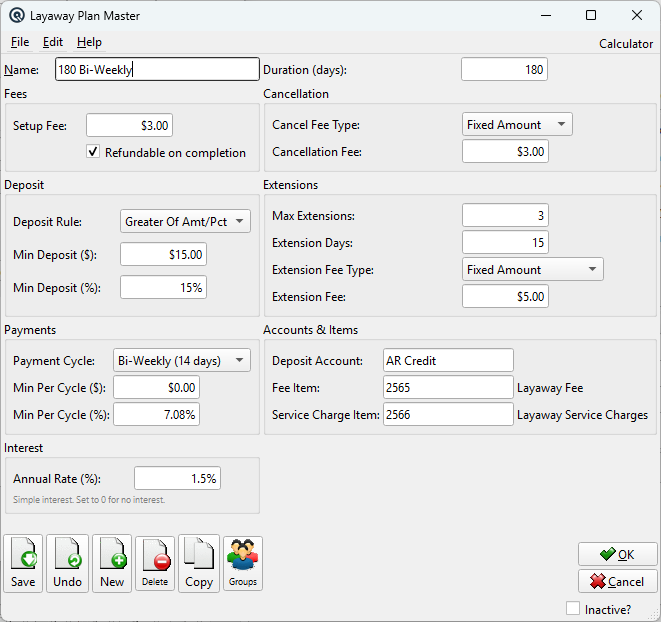Click the Extension Days field
Image resolution: width=661 pixels, height=622 pixels.
pyautogui.click(x=505, y=242)
